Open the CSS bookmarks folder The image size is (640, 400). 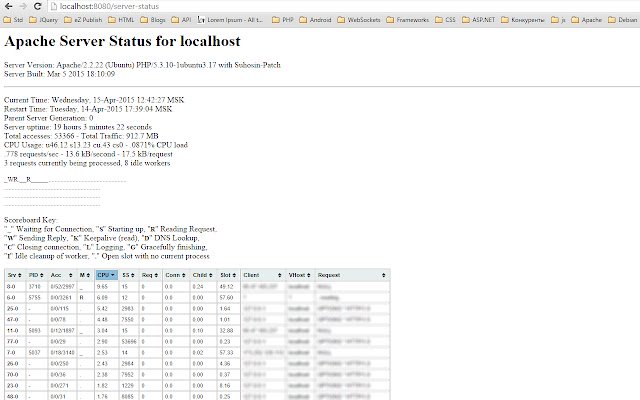coord(445,20)
